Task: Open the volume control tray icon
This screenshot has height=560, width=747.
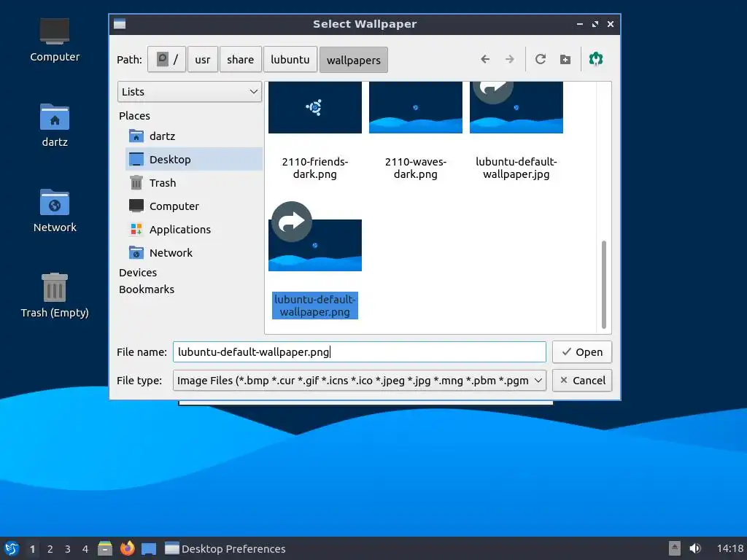Action: [695, 548]
